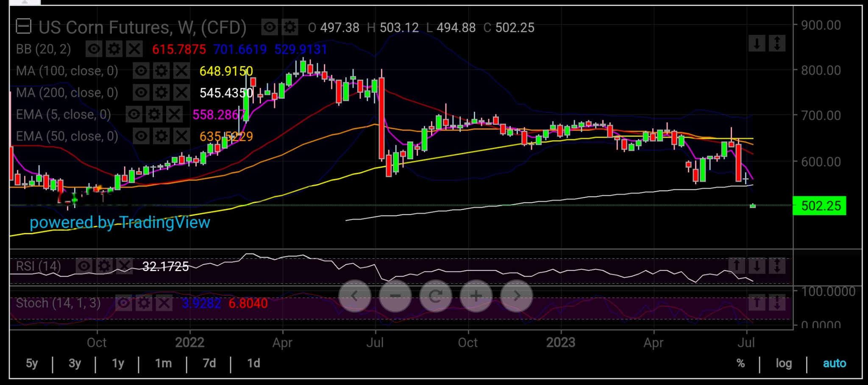Remove the MA (100, close, 0) indicator

coord(181,71)
